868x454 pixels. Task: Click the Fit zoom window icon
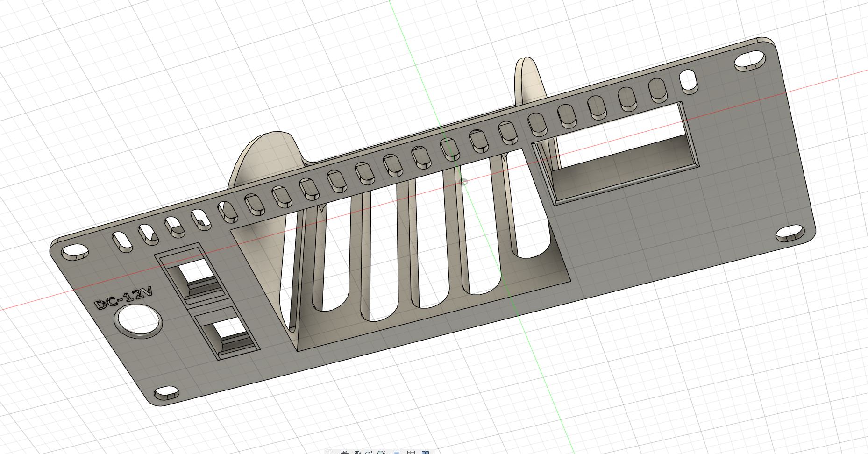click(x=381, y=452)
